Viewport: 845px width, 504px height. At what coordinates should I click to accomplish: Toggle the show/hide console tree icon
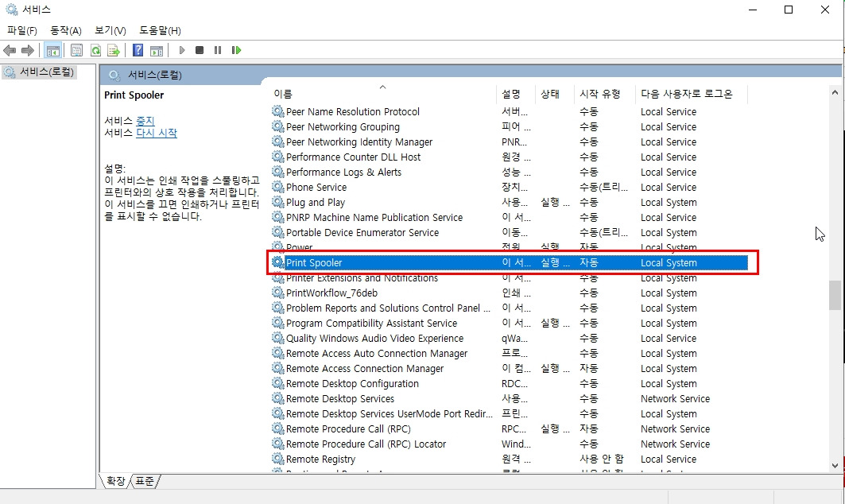(52, 51)
